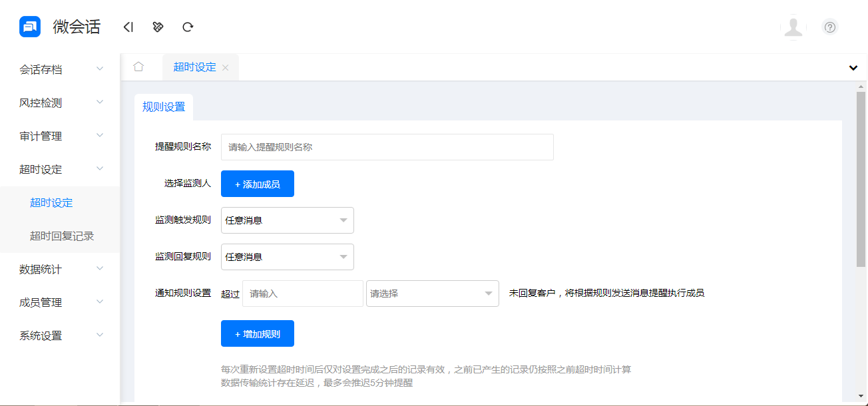Viewport: 868px width, 406px height.
Task: Switch to the 规则设置 tab
Action: (164, 106)
